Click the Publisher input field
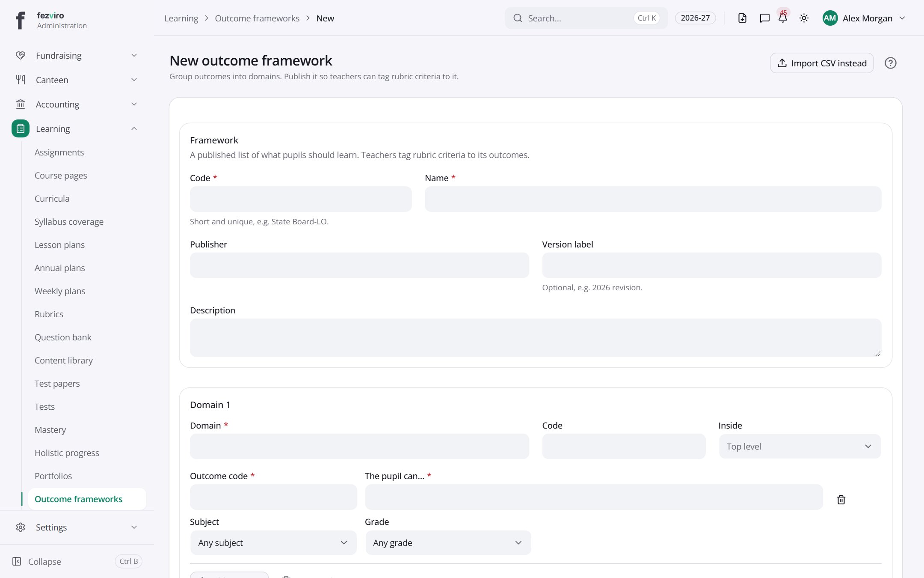The image size is (924, 578). pos(359,265)
